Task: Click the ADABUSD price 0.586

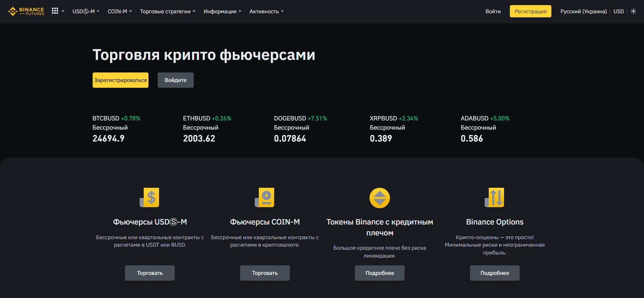Action: 472,138
